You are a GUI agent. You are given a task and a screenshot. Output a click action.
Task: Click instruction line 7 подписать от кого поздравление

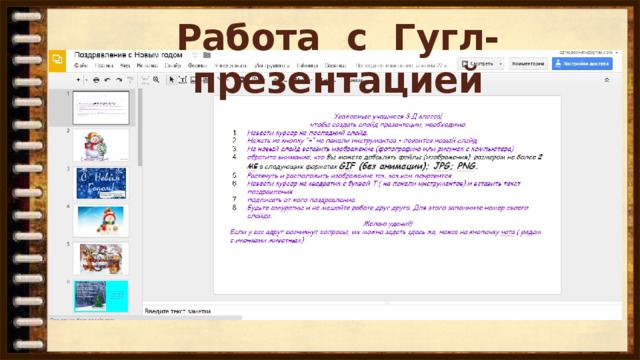tap(301, 200)
